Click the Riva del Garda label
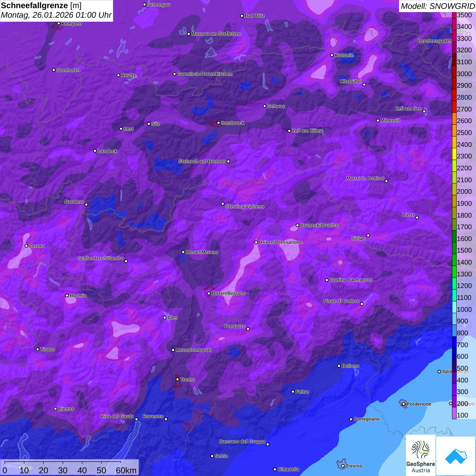The height and width of the screenshot is (476, 476). coord(117,416)
